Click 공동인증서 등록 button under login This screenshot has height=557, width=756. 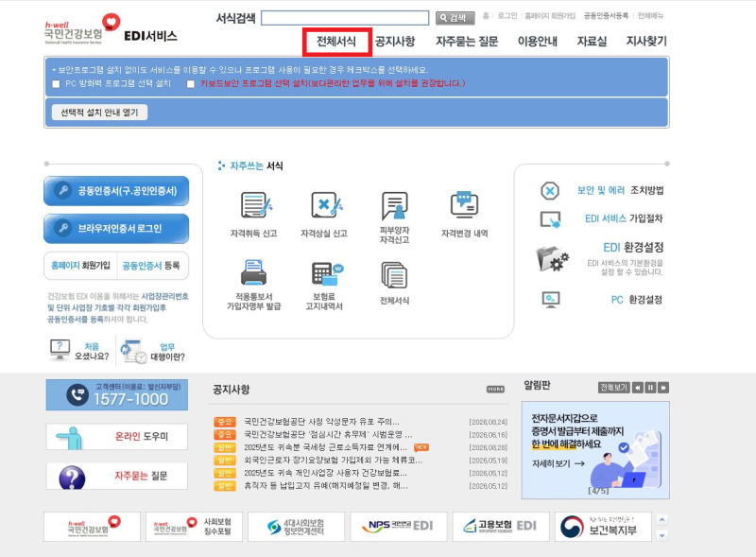click(151, 266)
